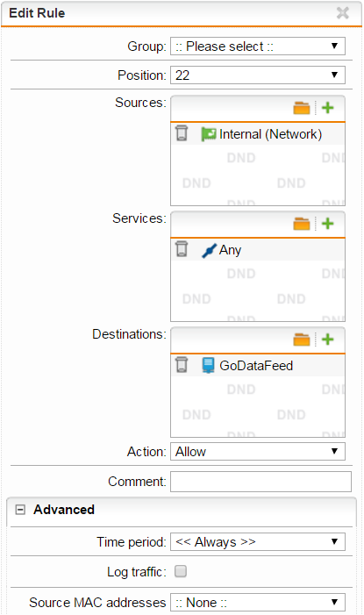Viewport: 364px width, 615px height.
Task: Add new service with plus icon
Action: [327, 224]
